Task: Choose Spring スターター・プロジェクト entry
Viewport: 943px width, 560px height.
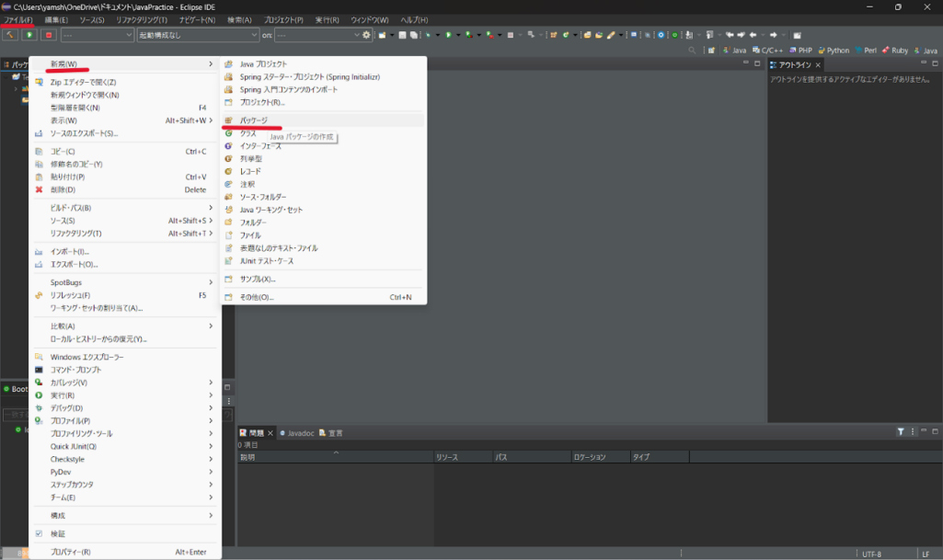Action: pyautogui.click(x=324, y=77)
